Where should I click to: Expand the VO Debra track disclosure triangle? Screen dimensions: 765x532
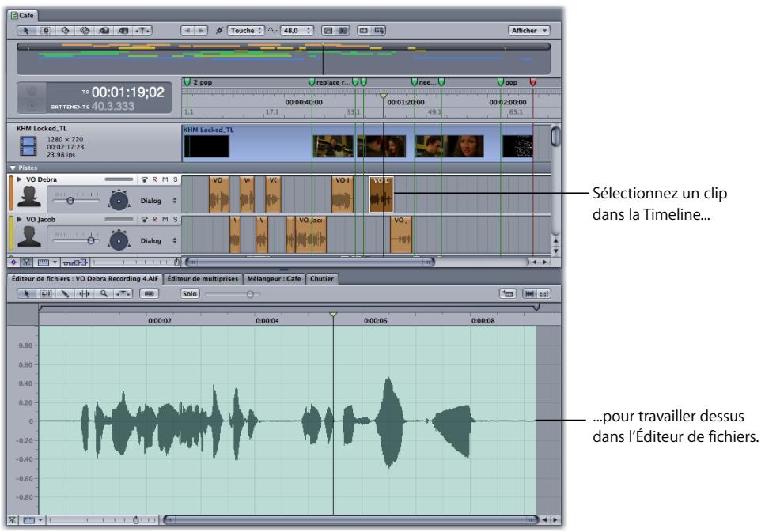click(x=20, y=179)
